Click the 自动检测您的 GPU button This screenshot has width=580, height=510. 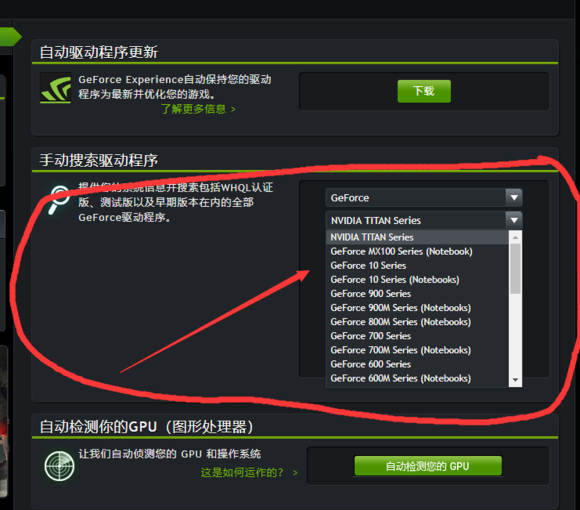[x=428, y=466]
